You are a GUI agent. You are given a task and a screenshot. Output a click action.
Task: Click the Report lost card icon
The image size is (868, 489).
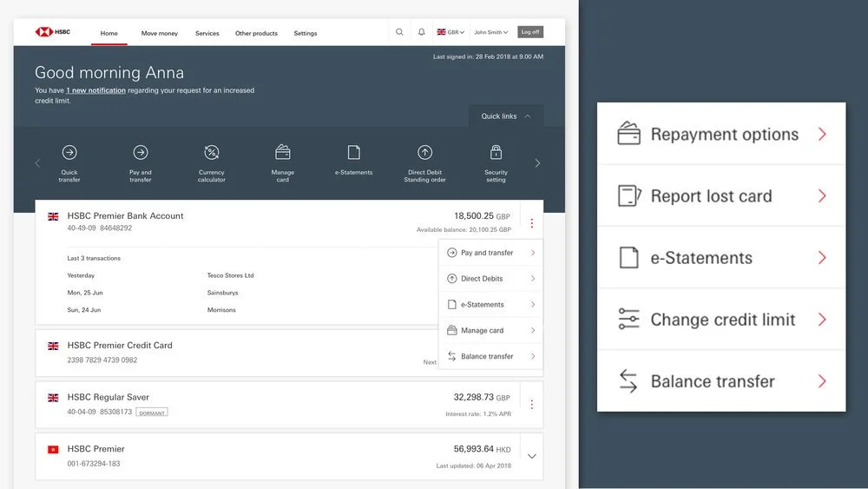point(629,195)
